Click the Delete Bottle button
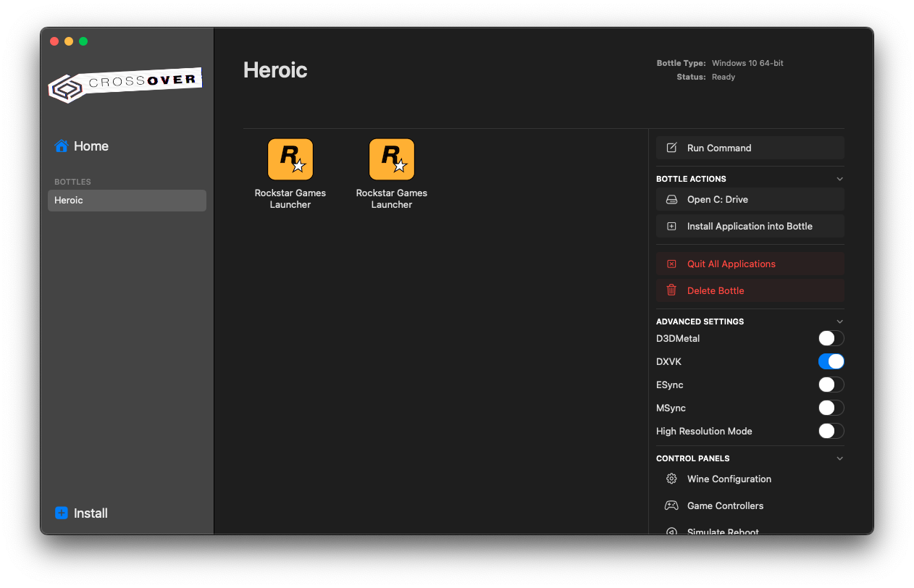 click(x=750, y=290)
